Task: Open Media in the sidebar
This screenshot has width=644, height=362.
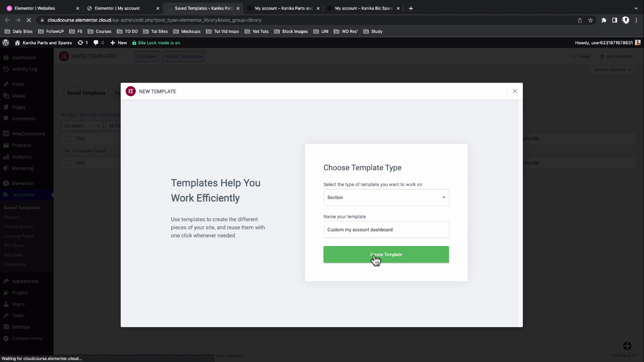Action: pos(18,96)
